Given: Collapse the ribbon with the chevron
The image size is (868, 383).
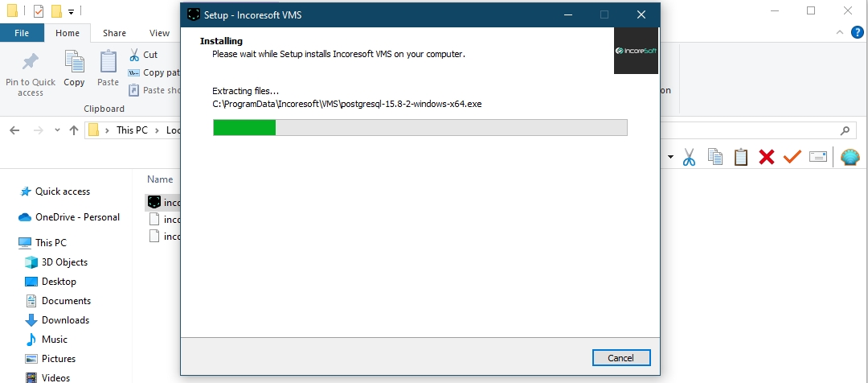Looking at the screenshot, I should coord(840,32).
